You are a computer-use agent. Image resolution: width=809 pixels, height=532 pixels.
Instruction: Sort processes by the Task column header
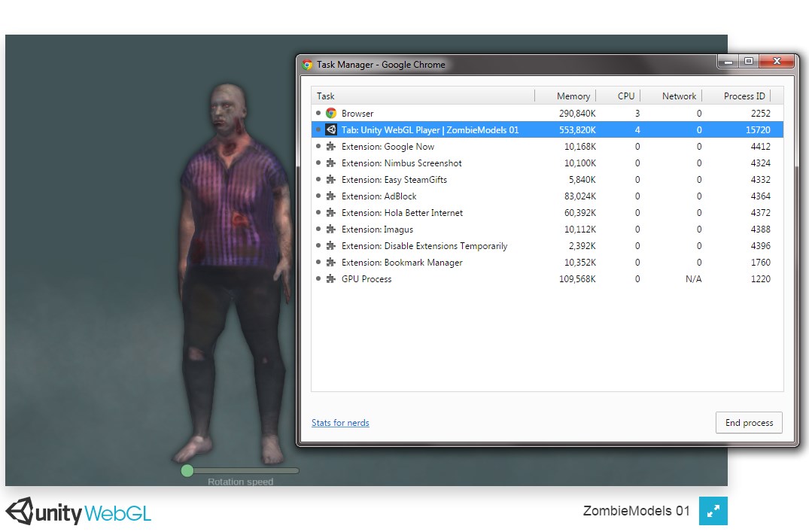point(422,96)
